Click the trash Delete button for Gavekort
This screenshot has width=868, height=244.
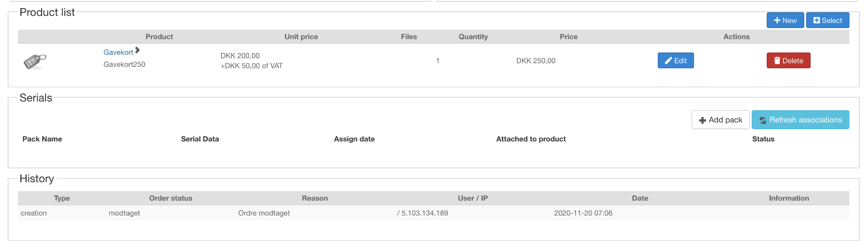point(788,61)
